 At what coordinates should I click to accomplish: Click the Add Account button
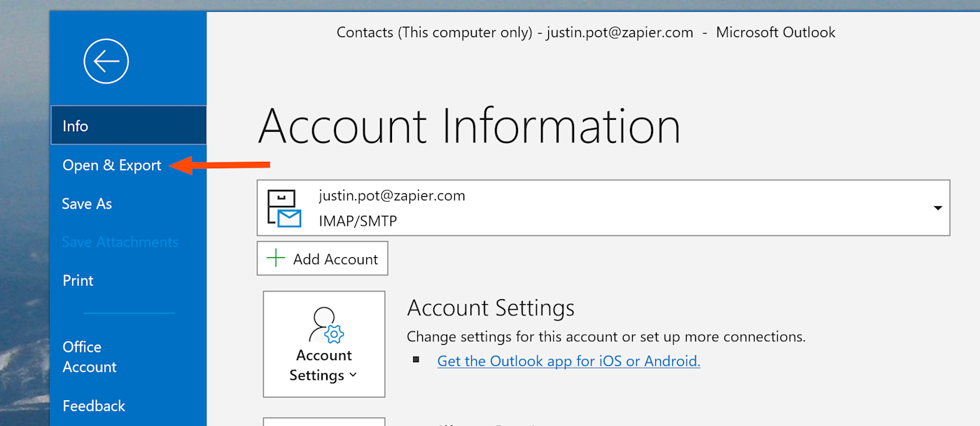tap(323, 259)
